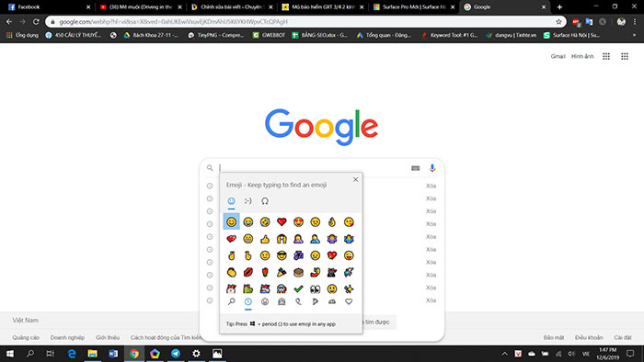
Task: Open the people emoji category
Action: pos(282,301)
